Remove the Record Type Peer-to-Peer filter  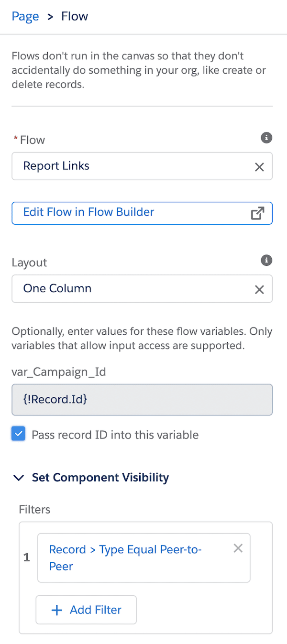coord(238,548)
